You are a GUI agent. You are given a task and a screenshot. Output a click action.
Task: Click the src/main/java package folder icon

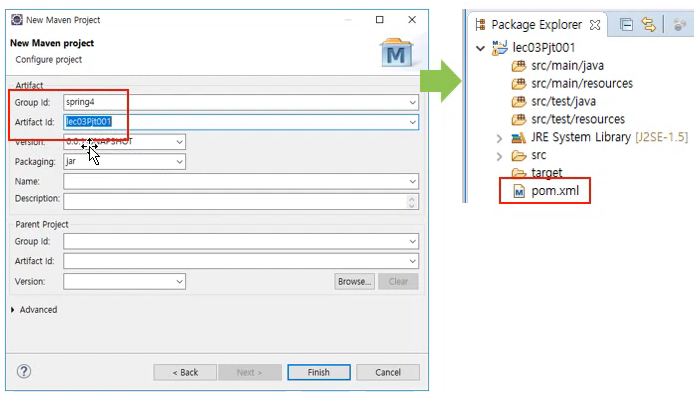(519, 66)
